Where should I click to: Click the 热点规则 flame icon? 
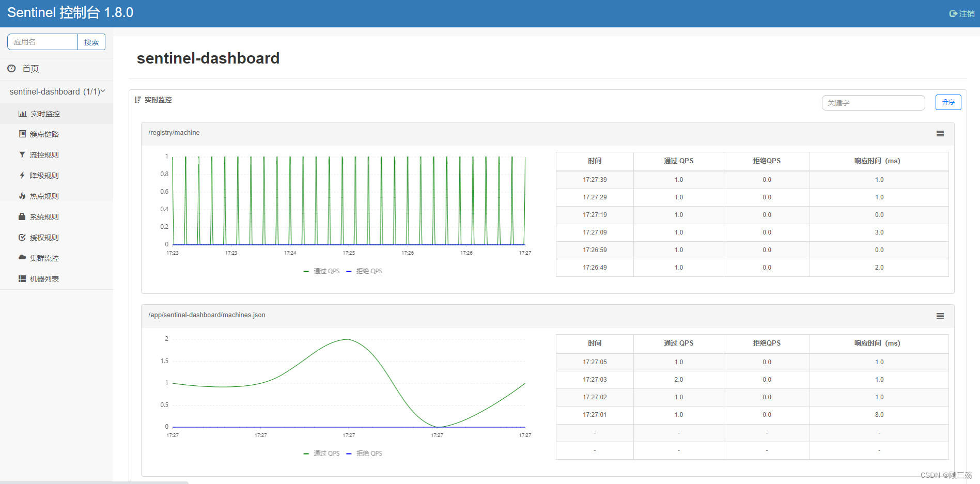pos(22,196)
